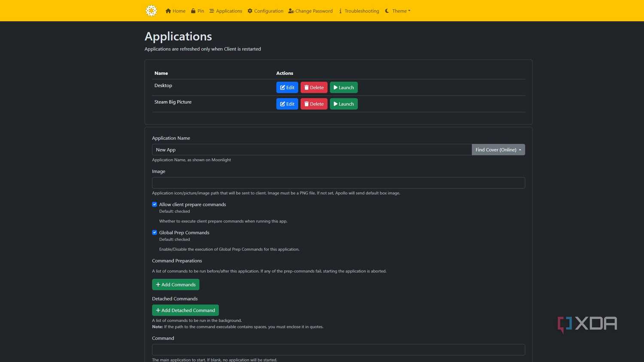Launch the Desktop application
This screenshot has width=644, height=362.
coord(343,87)
